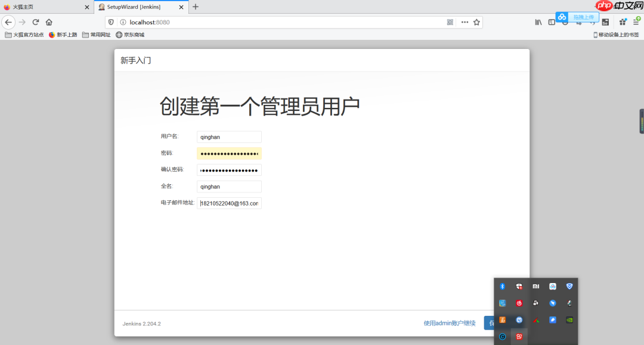This screenshot has height=345, width=644.
Task: Reload the Jenkins setup page
Action: [x=35, y=21]
